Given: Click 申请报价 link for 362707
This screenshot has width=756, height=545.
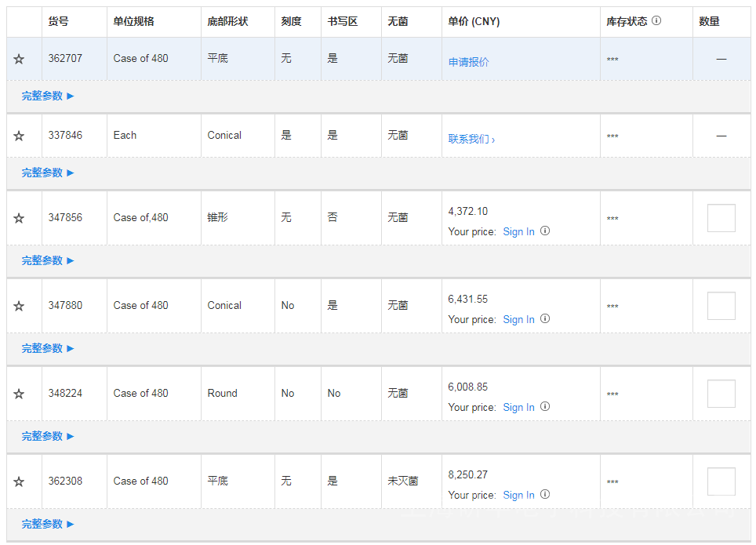Looking at the screenshot, I should click(468, 62).
